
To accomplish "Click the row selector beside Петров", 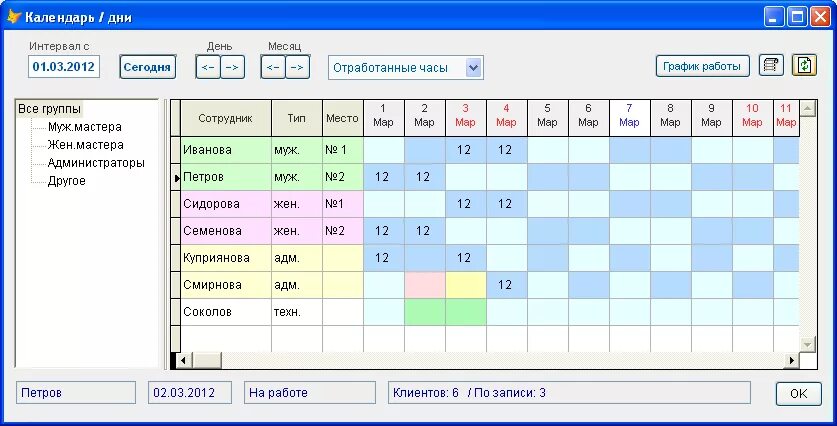I will [176, 177].
